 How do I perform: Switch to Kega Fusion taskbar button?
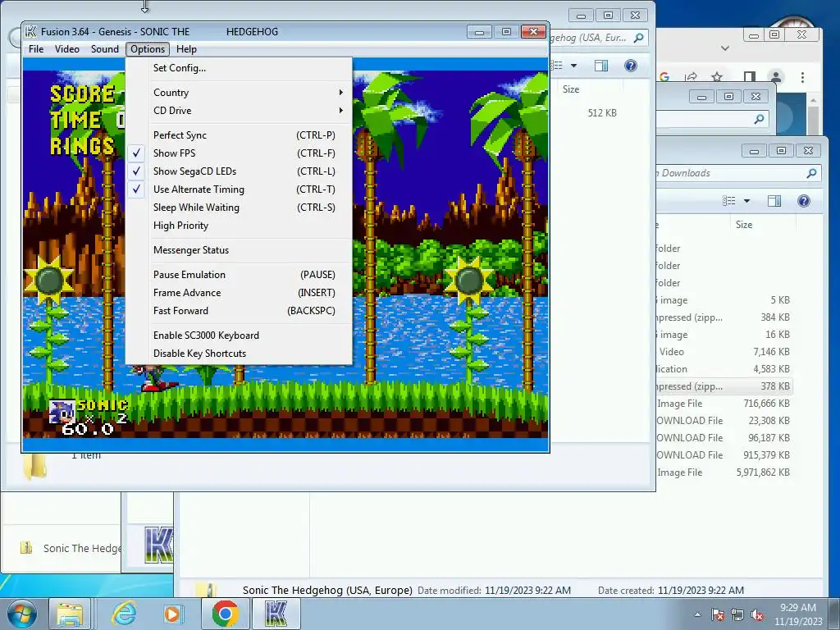(x=276, y=614)
